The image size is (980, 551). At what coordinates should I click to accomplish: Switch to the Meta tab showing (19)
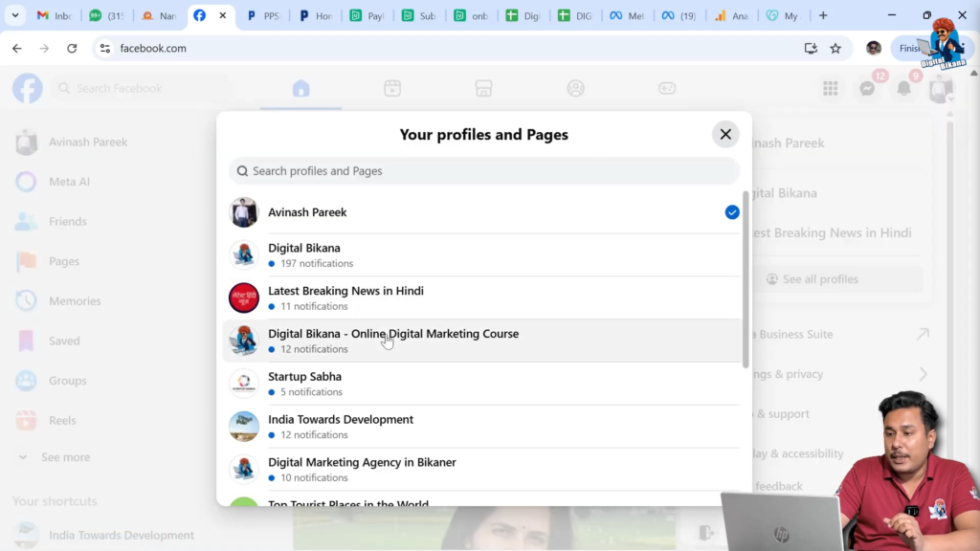[679, 15]
